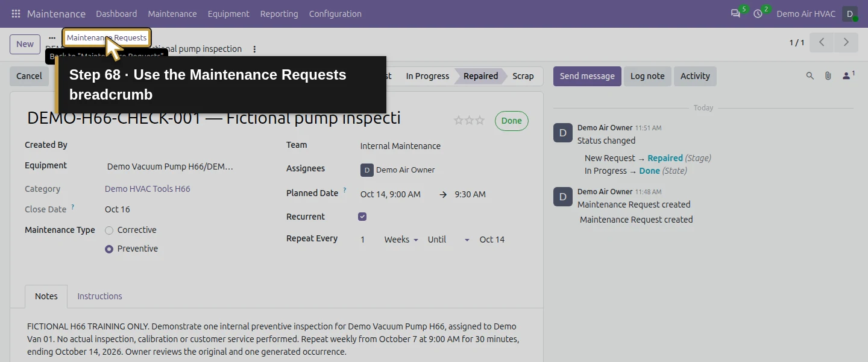Viewport: 868px width, 362px height.
Task: Open the Weeks repeat unit dropdown
Action: [x=401, y=240]
